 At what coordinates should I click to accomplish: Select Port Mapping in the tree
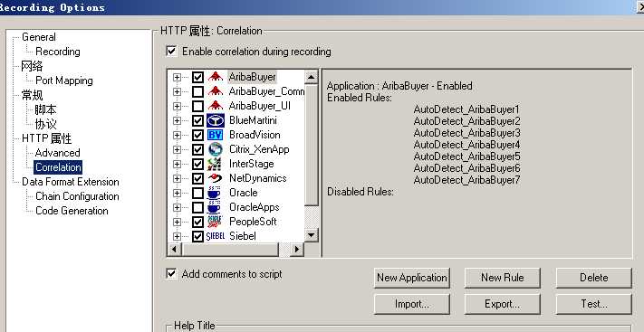point(64,81)
